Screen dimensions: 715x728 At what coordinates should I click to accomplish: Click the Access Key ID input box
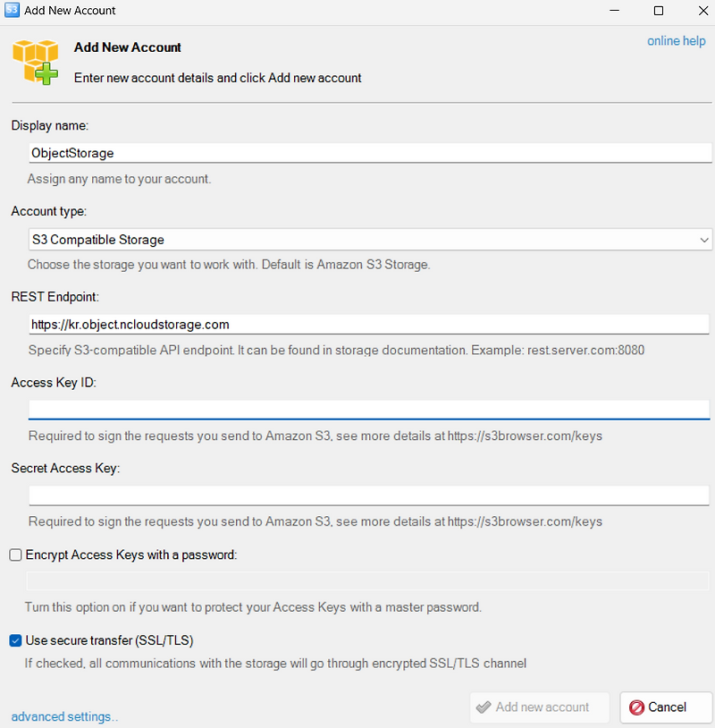click(368, 409)
